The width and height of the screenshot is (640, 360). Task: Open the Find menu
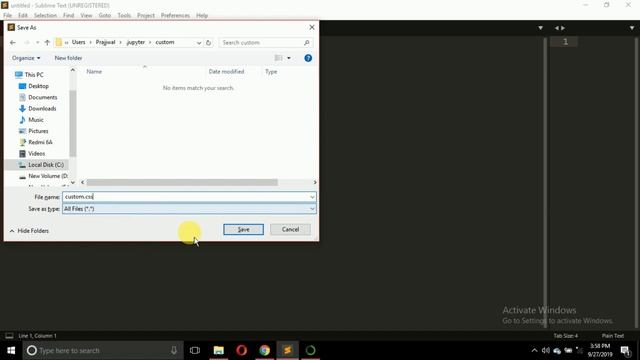(69, 15)
